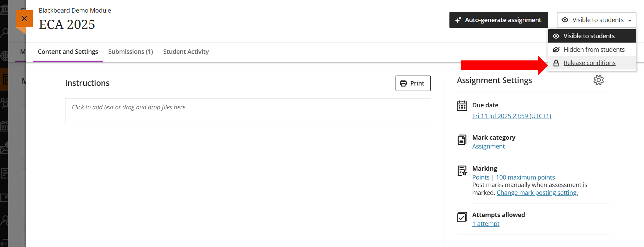This screenshot has width=644, height=247.
Task: Click the 1 attempt link
Action: tap(485, 224)
